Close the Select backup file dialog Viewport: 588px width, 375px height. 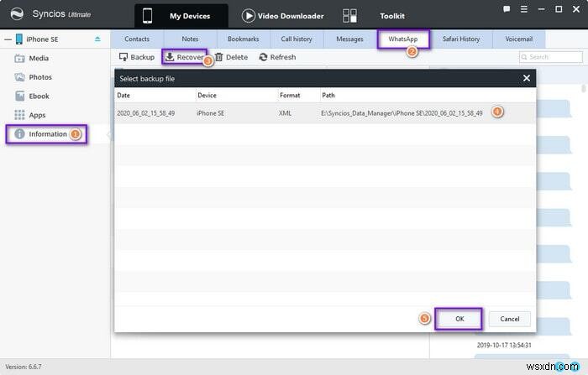click(527, 78)
